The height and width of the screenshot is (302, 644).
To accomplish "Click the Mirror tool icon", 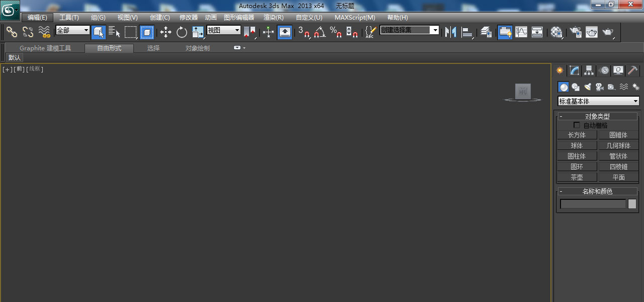I will click(x=451, y=32).
